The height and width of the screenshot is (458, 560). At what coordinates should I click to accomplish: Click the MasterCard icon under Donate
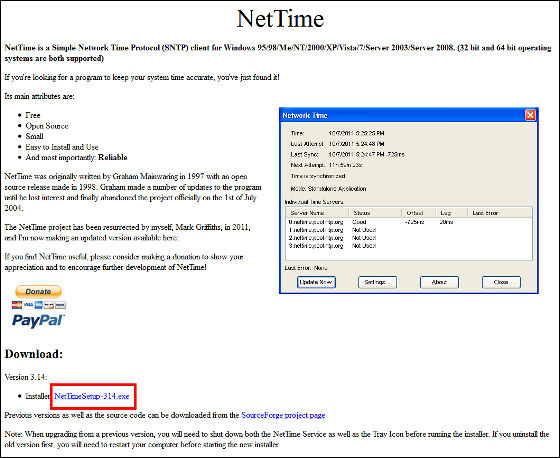[17, 305]
